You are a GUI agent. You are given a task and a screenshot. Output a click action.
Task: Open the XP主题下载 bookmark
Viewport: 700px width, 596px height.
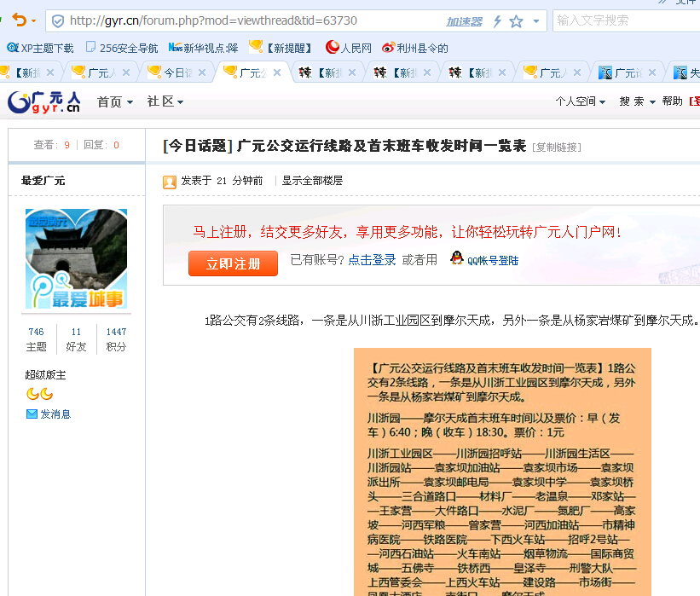41,48
